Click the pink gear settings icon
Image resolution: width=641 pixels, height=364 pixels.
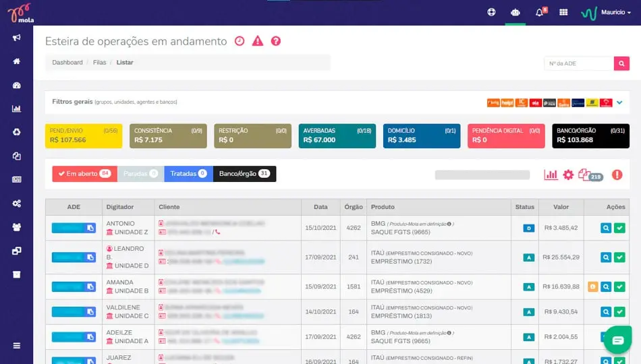click(568, 175)
